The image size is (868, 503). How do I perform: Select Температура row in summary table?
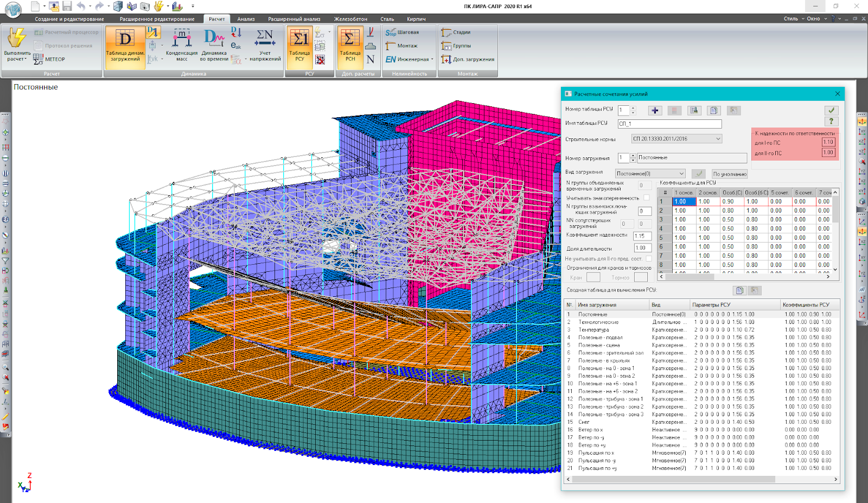[702, 329]
